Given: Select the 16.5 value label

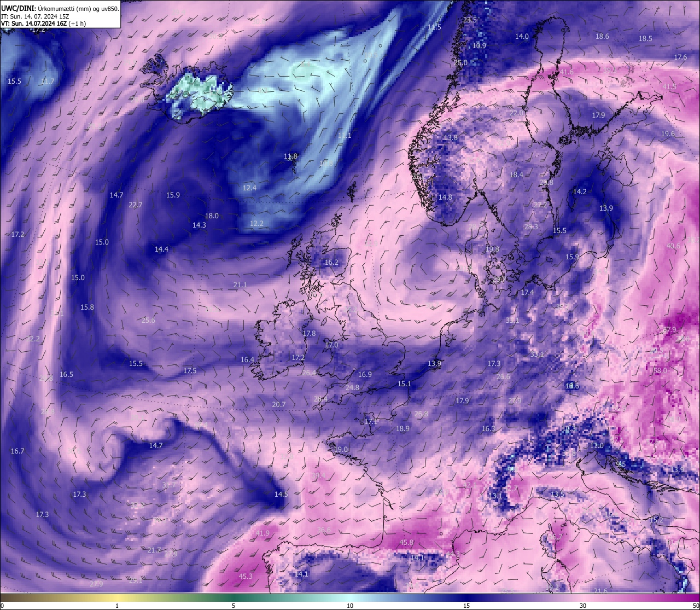Looking at the screenshot, I should coord(66,375).
